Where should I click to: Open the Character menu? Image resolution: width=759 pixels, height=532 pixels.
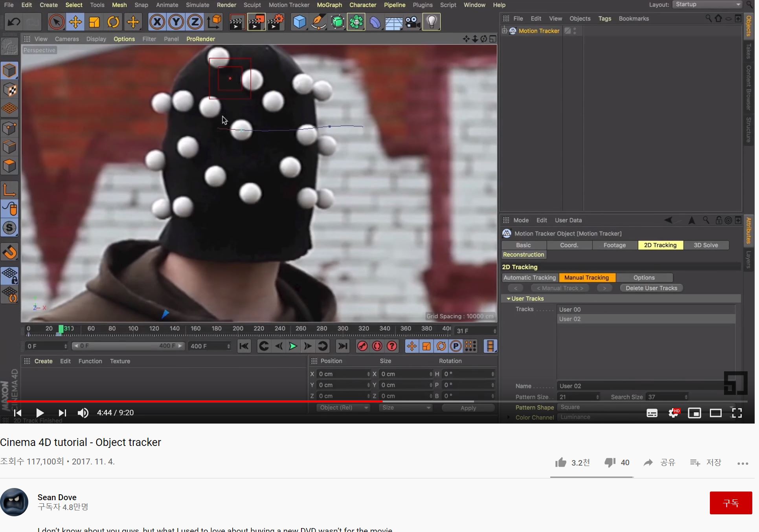coord(363,5)
